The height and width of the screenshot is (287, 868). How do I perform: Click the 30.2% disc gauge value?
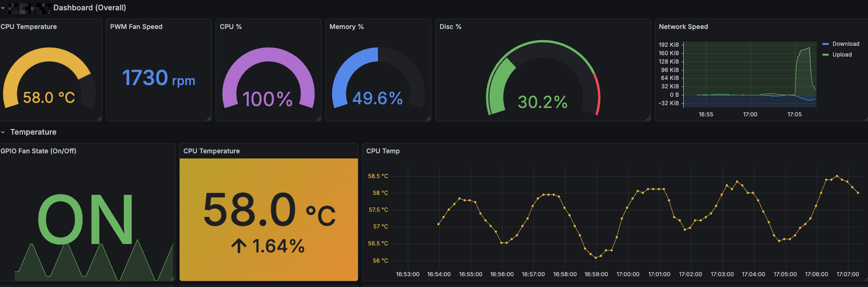(x=543, y=102)
